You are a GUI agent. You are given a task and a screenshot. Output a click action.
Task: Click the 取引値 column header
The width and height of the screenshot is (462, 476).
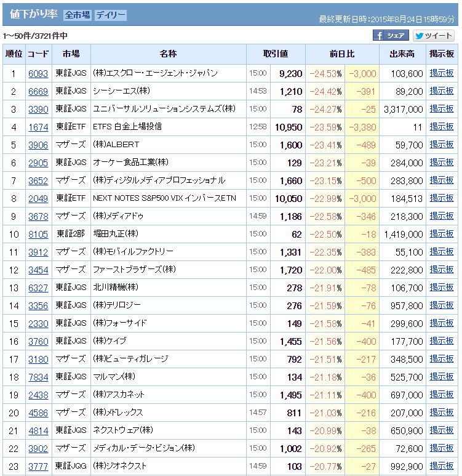pyautogui.click(x=275, y=54)
